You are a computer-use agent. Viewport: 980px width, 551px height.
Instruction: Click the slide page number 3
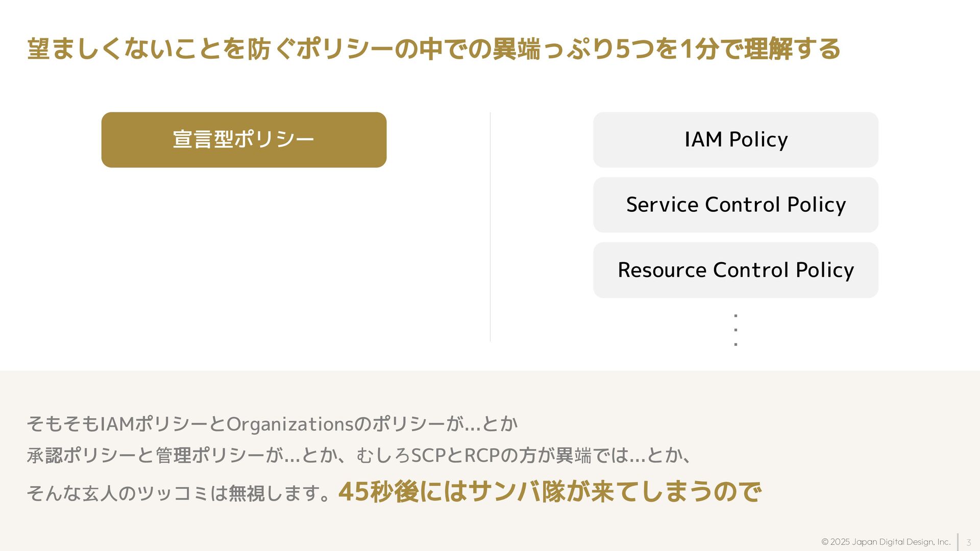tap(968, 542)
